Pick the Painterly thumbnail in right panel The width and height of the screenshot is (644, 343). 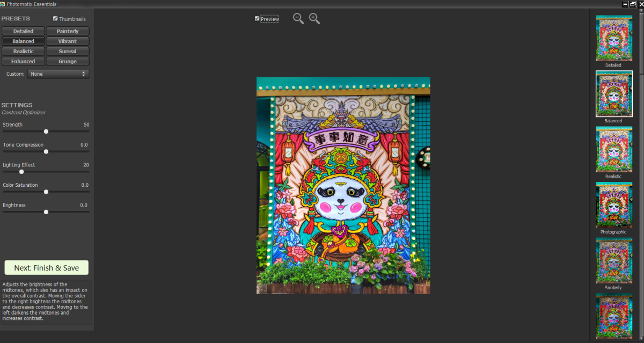point(614,260)
